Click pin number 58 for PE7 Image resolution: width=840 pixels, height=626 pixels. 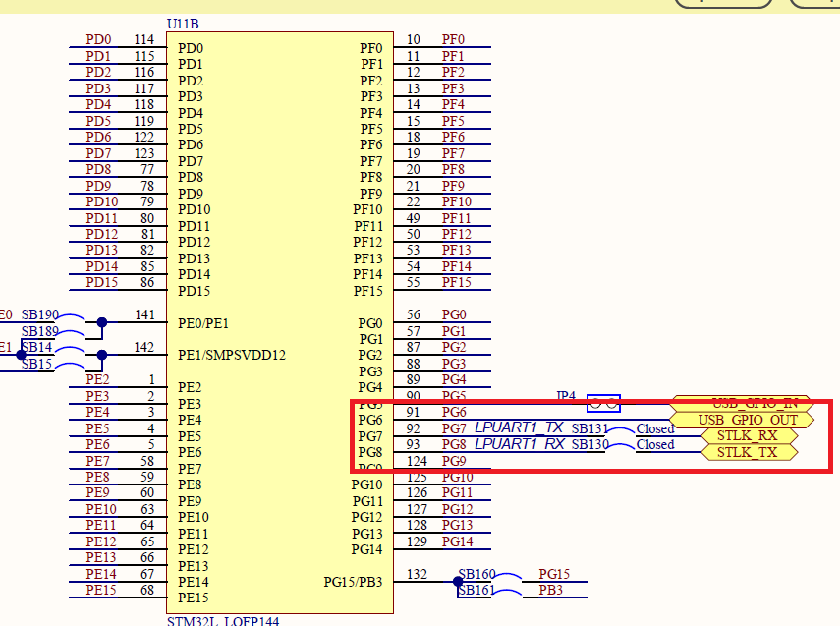click(147, 461)
